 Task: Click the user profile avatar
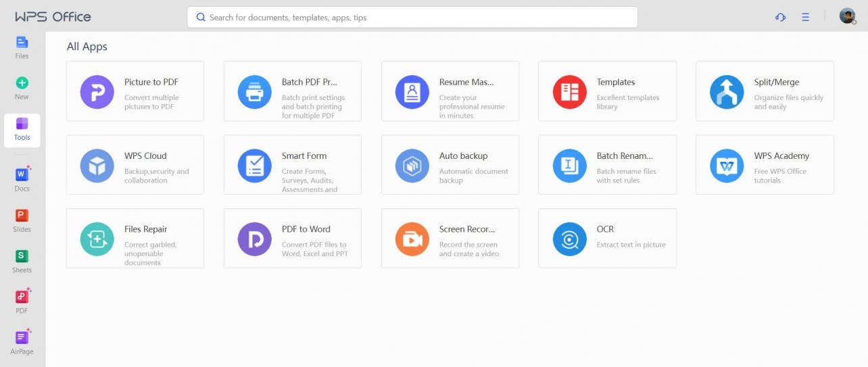pyautogui.click(x=847, y=16)
